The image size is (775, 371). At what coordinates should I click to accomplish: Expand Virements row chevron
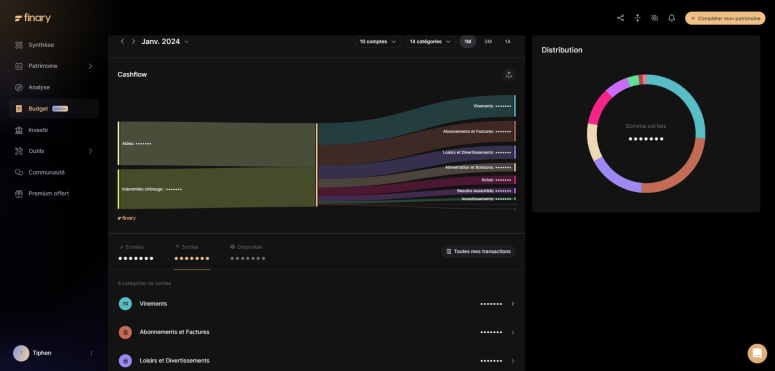[x=513, y=304]
